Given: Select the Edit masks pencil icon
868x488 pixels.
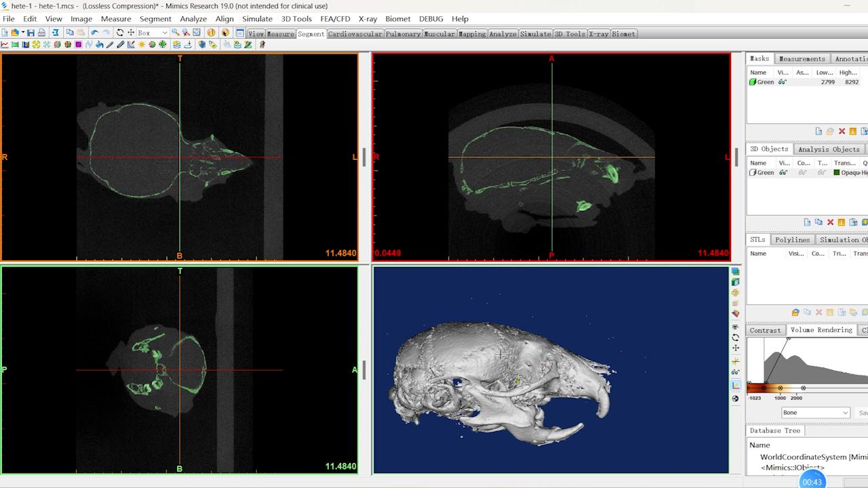Looking at the screenshot, I should point(110,45).
